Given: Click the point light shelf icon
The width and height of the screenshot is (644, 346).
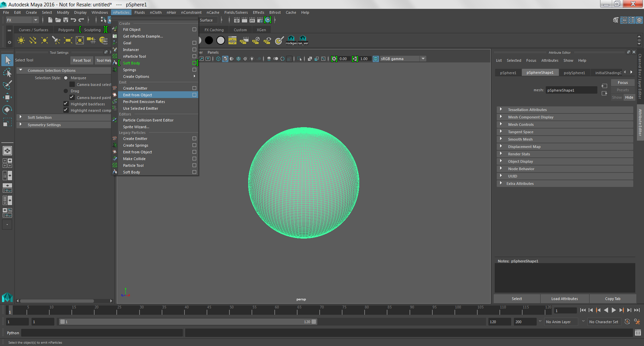Looking at the screenshot, I should 44,41.
